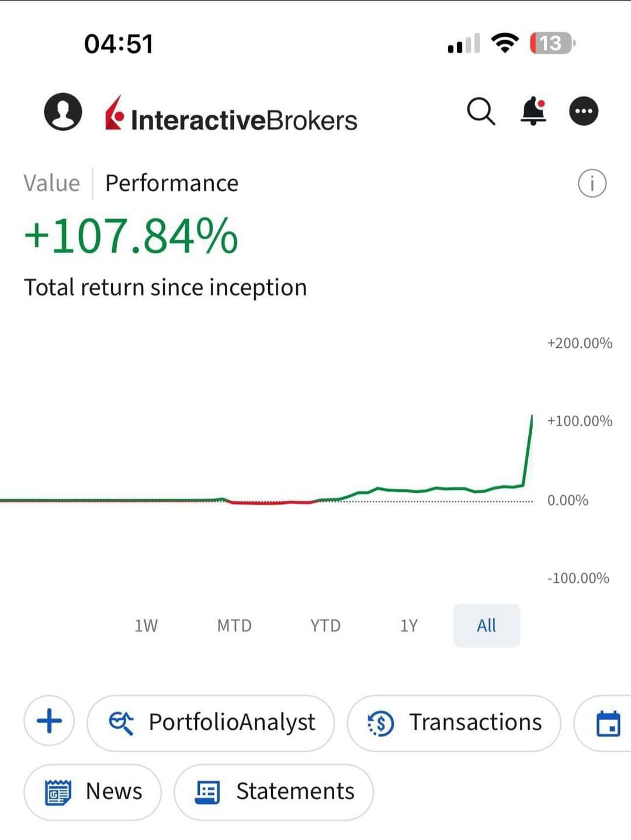Choose the All chart range
631x840 pixels.
pos(487,625)
